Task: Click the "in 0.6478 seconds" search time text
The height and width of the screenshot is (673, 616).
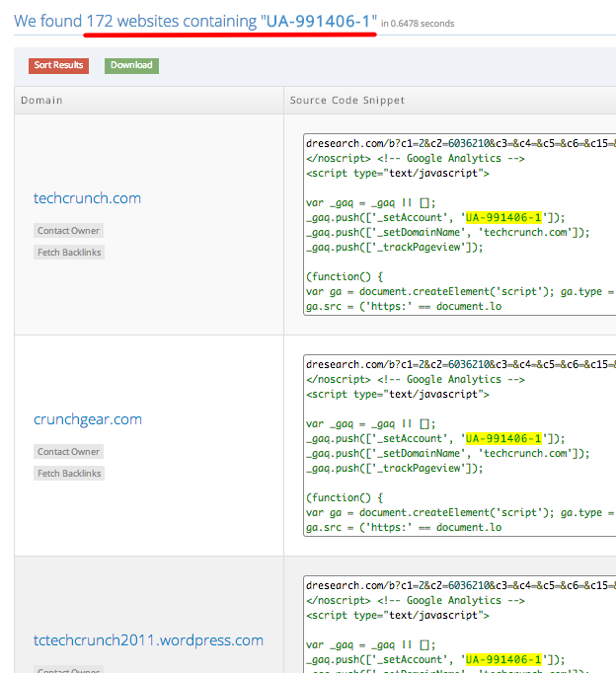Action: pyautogui.click(x=418, y=24)
